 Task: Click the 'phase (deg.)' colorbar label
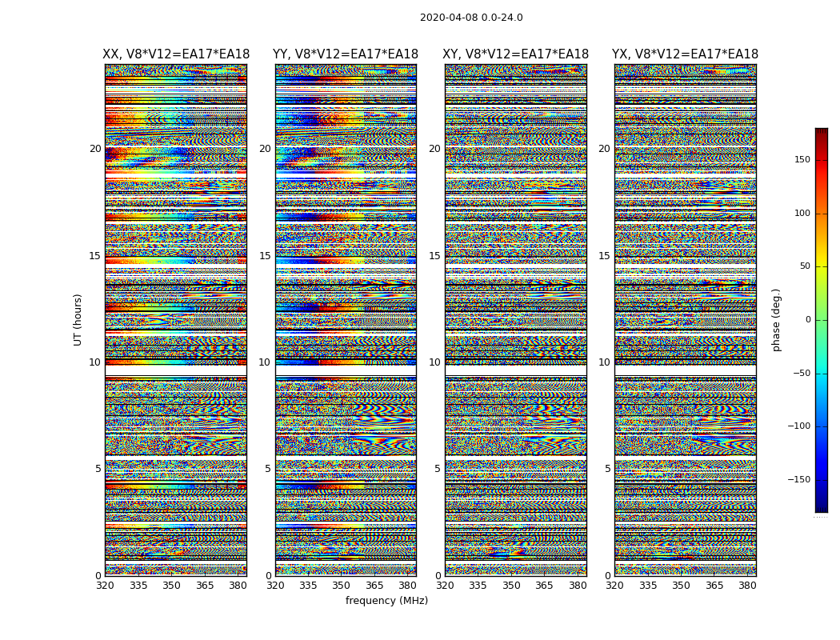[776, 320]
